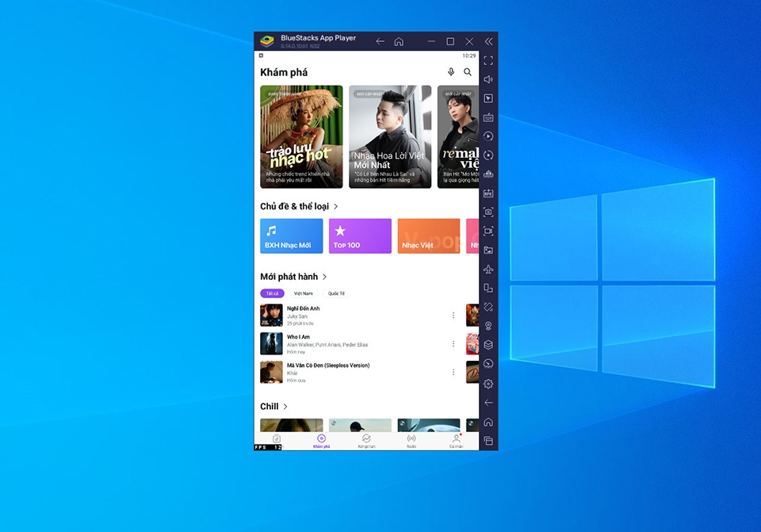Switch to the Cá nhân bottom tab
The width and height of the screenshot is (761, 532).
point(457,442)
